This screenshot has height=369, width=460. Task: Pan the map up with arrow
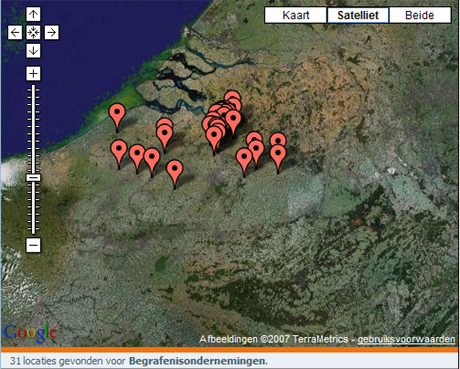pyautogui.click(x=33, y=14)
